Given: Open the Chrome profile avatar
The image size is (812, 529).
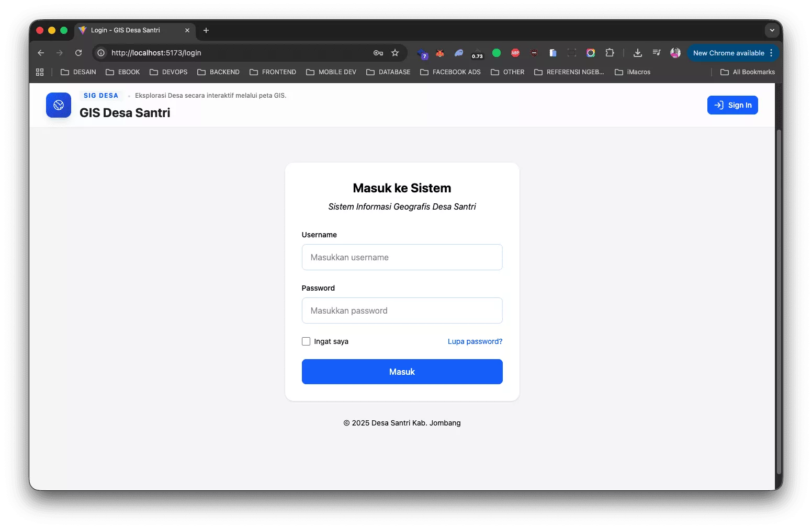Looking at the screenshot, I should (675, 53).
